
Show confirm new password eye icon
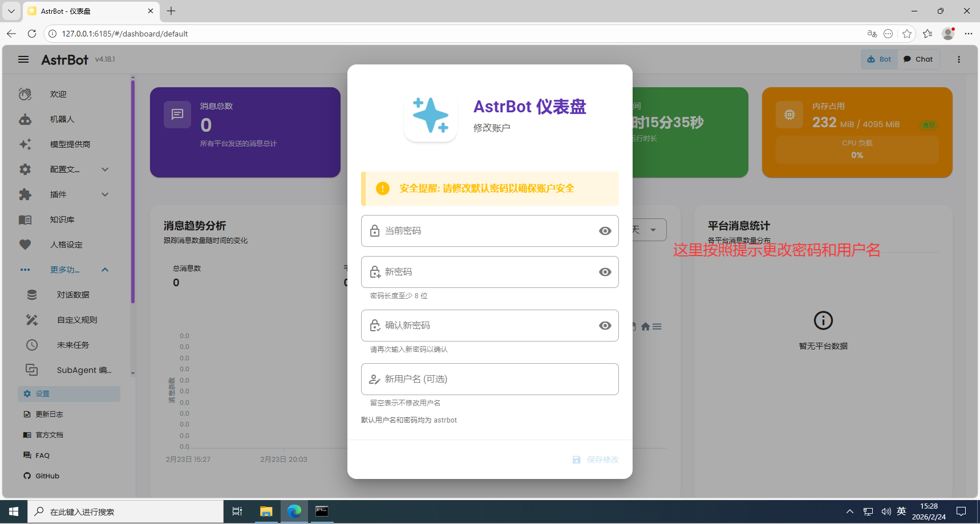[x=605, y=326]
